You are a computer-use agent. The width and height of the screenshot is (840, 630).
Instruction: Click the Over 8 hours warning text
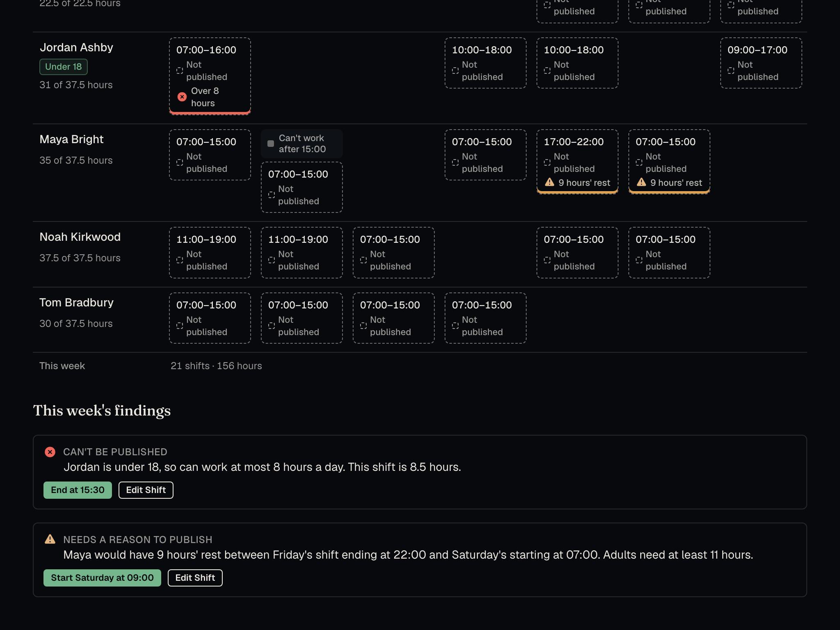[x=205, y=97]
